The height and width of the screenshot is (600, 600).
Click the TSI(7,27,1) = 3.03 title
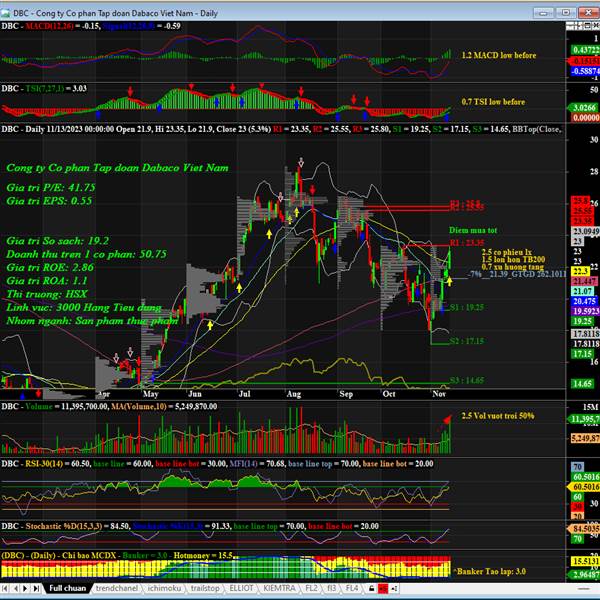tap(44, 89)
